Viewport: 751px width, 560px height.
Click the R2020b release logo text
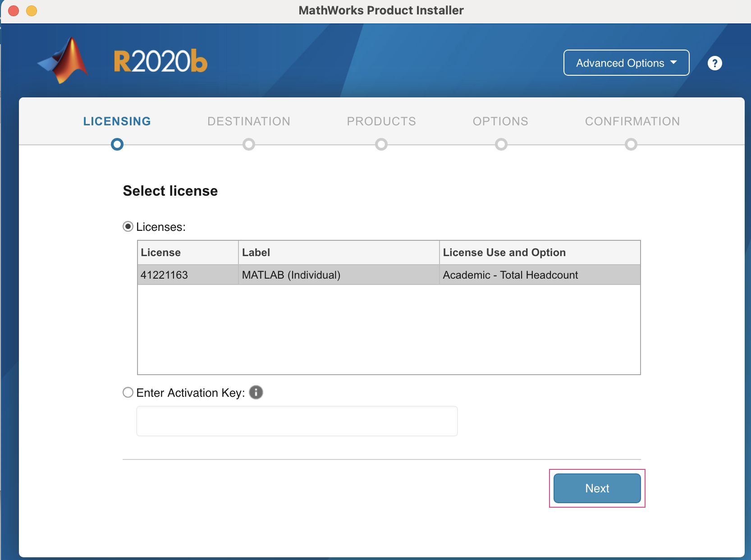coord(160,62)
